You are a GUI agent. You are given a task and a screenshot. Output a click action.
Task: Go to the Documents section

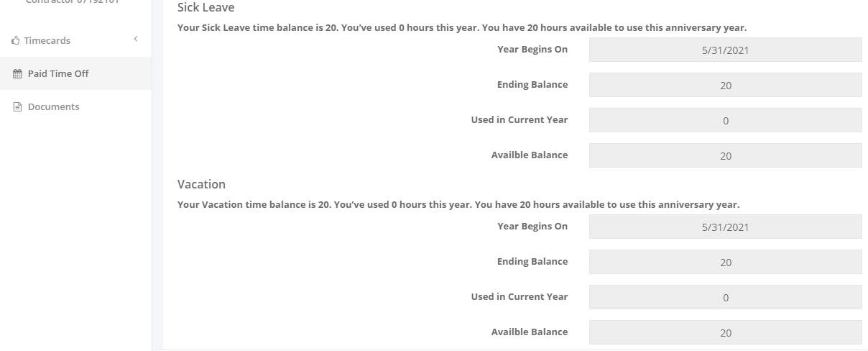(75, 106)
